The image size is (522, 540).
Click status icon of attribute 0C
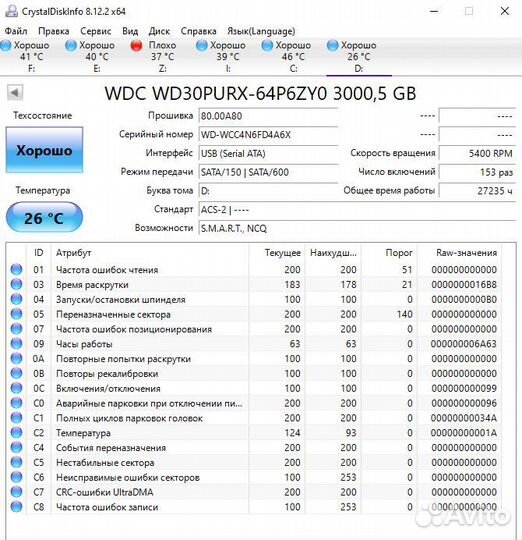tap(16, 388)
